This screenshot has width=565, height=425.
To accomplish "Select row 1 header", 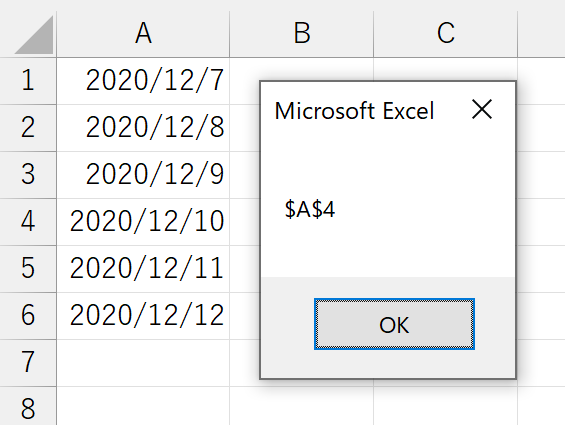I will [x=28, y=81].
